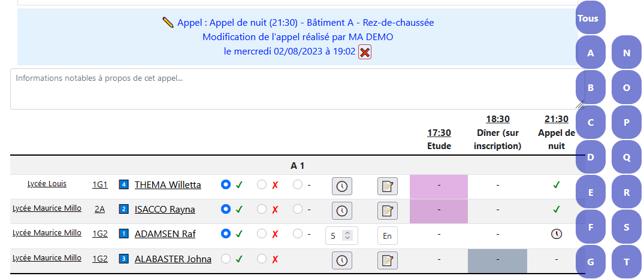Click the red X cancel modification icon
This screenshot has height=279, width=644.
tap(365, 52)
